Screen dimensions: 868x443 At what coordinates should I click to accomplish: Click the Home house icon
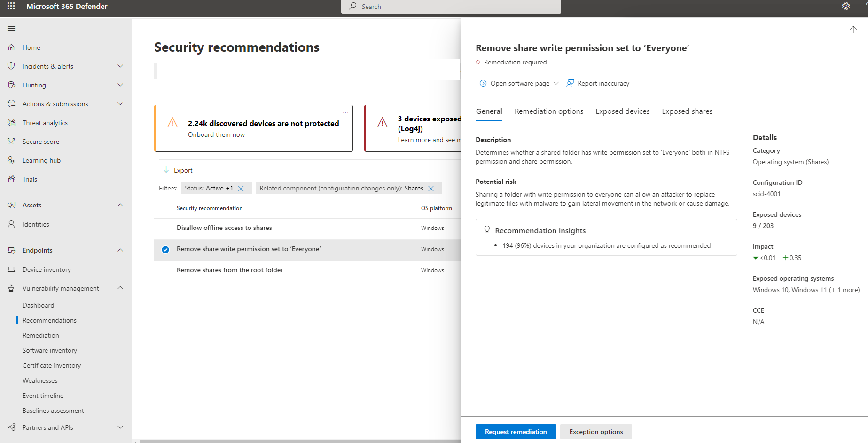(11, 47)
